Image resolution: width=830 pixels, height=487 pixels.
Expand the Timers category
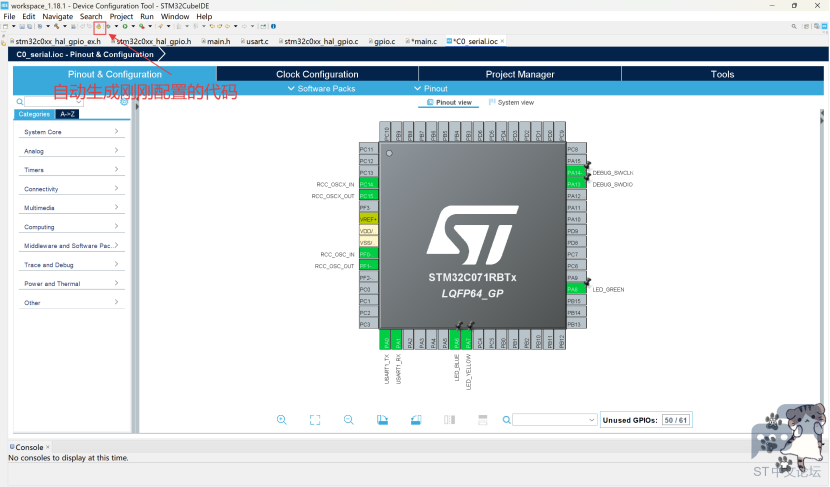(x=71, y=170)
